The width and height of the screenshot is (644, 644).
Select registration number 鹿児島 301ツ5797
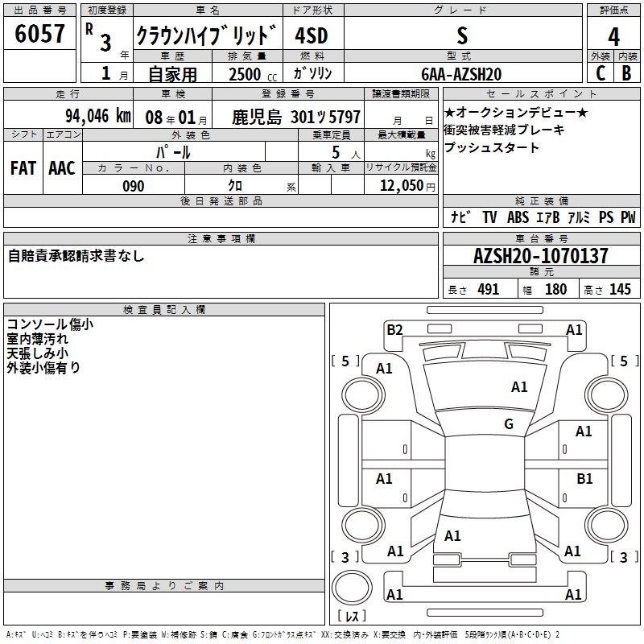(296, 118)
